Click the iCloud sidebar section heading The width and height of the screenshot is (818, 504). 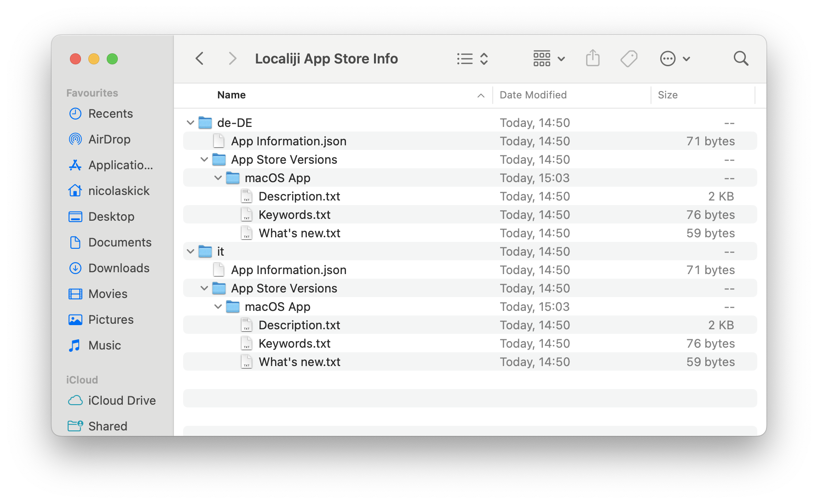[82, 380]
